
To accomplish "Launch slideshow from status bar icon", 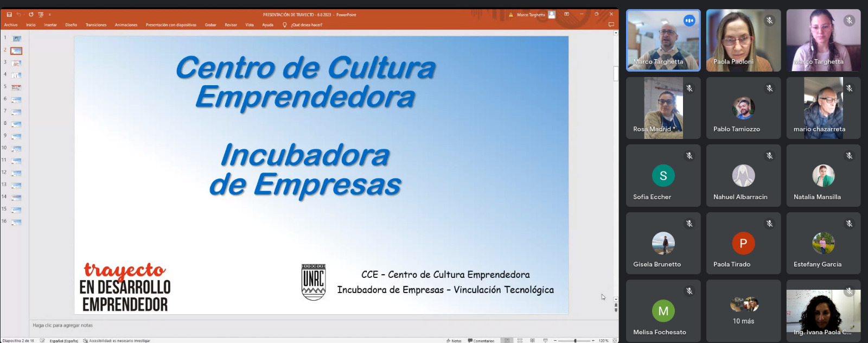I will [545, 340].
